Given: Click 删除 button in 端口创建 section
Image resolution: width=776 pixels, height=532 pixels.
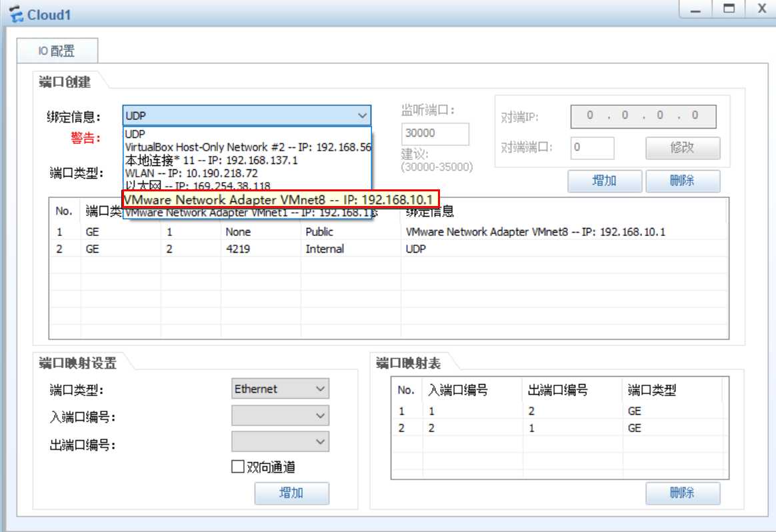Looking at the screenshot, I should tap(683, 181).
